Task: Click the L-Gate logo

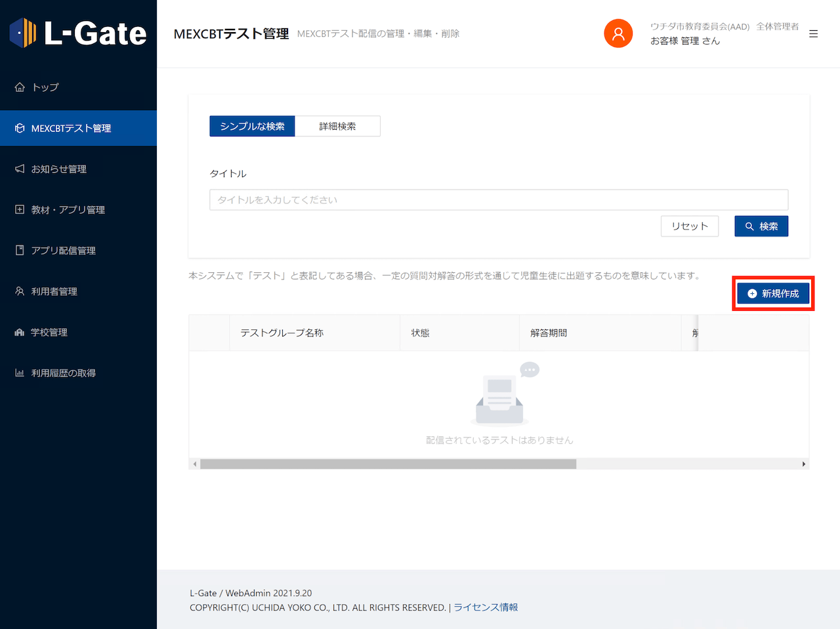Action: point(78,33)
